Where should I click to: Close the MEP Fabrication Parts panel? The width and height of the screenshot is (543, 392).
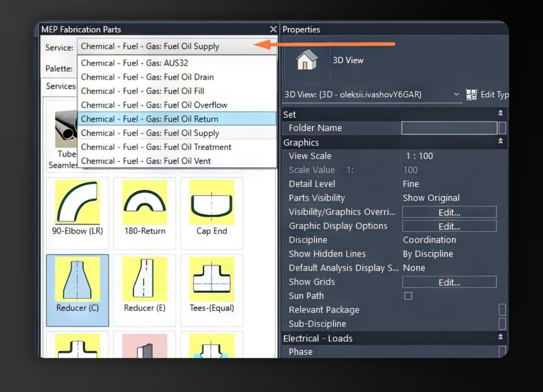273,29
